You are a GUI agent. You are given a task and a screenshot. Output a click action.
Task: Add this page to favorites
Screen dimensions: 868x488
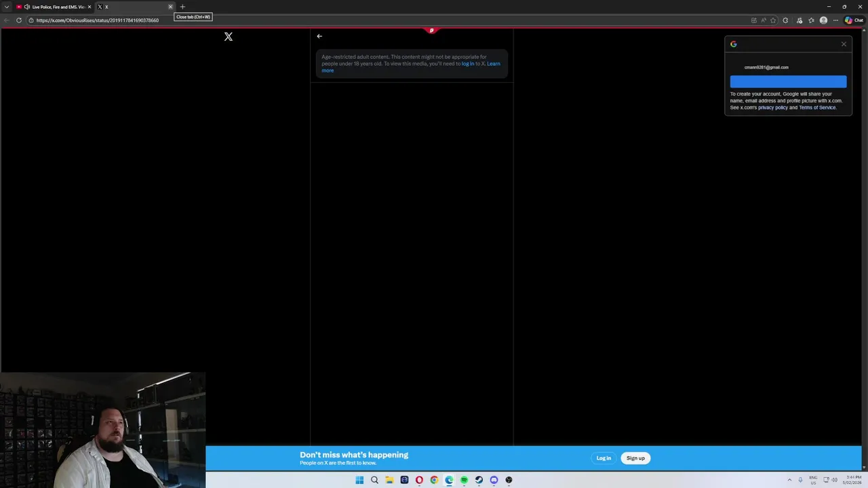pos(773,20)
